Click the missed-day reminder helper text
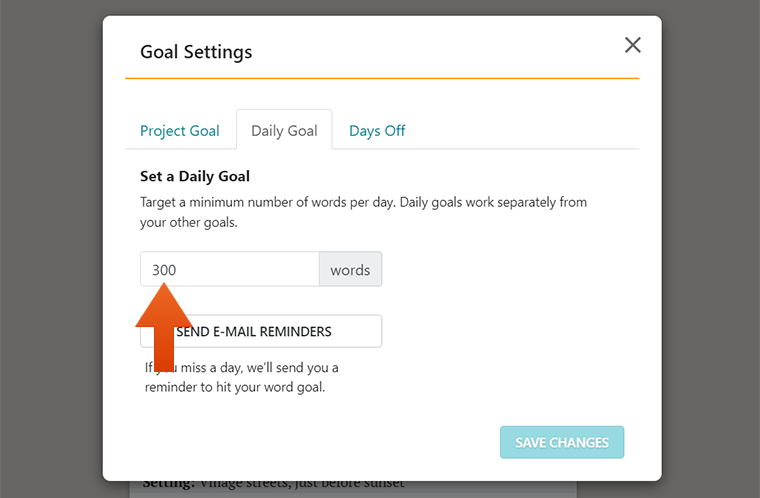760x498 pixels. [x=241, y=377]
